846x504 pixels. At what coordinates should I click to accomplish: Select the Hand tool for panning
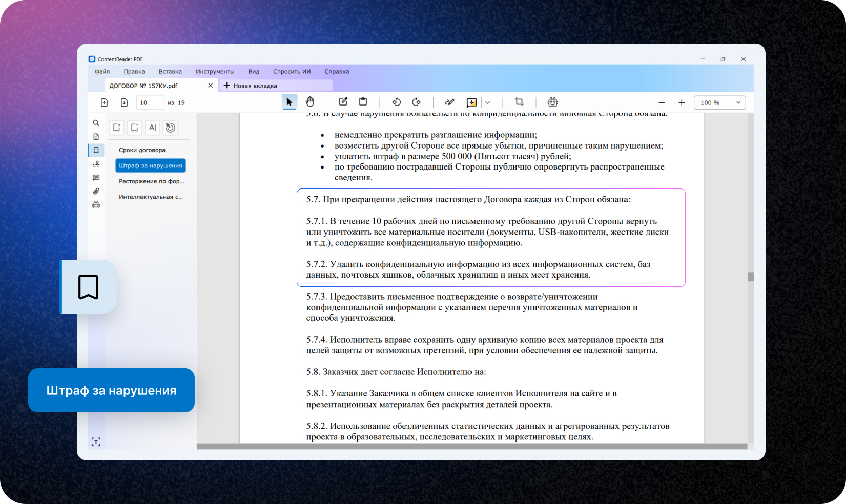click(310, 101)
